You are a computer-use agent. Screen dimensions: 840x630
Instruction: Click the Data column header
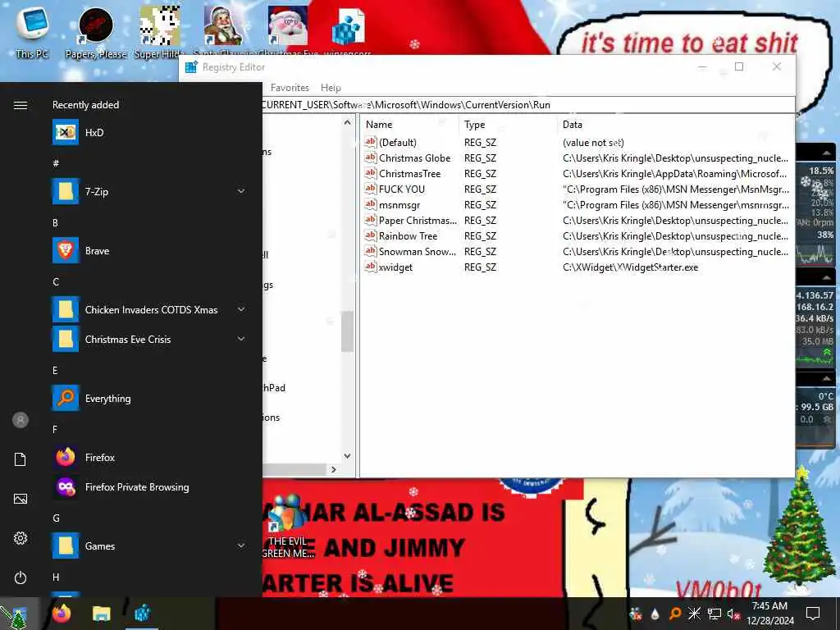[675, 125]
